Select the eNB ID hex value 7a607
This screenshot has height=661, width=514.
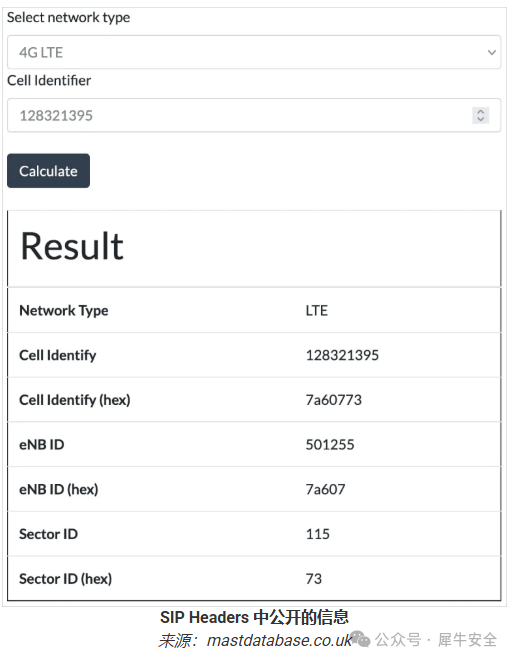click(x=325, y=489)
